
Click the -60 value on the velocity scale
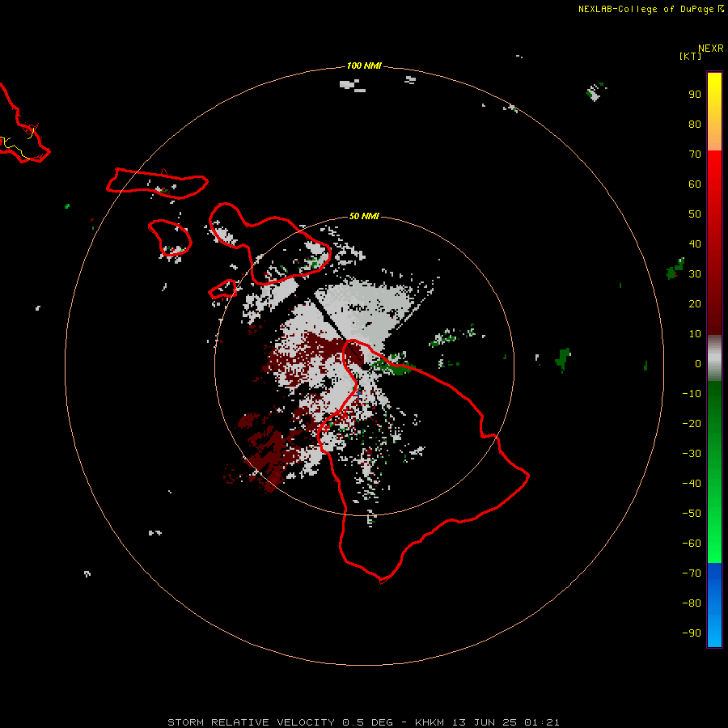coord(692,544)
